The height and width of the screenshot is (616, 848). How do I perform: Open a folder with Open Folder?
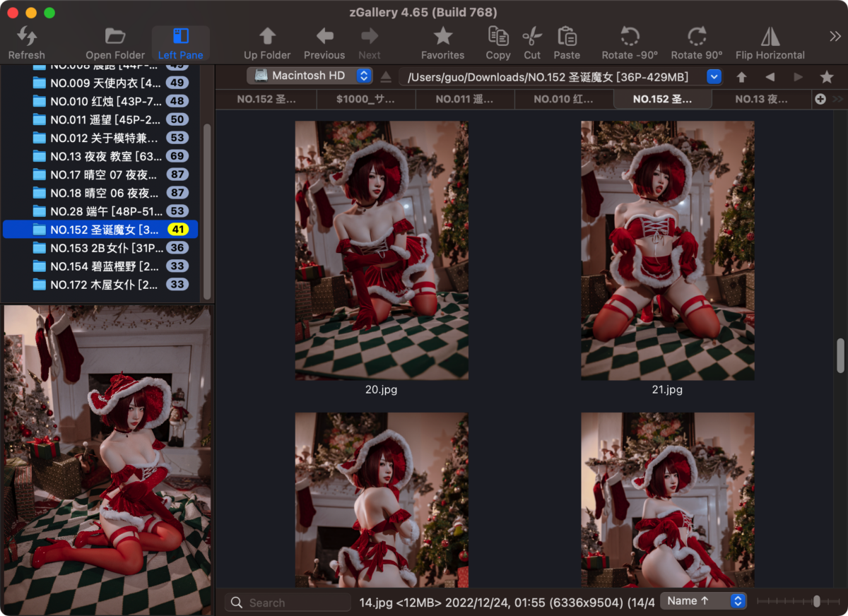point(115,43)
